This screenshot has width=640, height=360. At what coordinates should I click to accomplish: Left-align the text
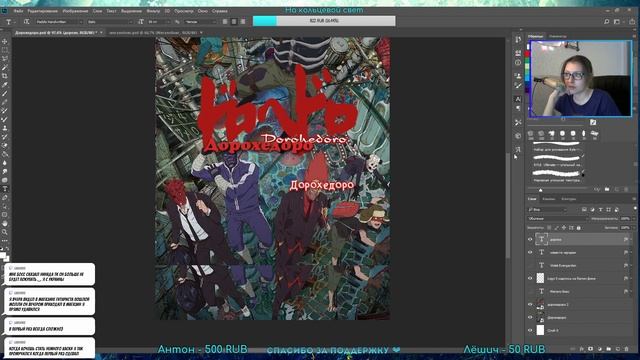click(x=225, y=22)
